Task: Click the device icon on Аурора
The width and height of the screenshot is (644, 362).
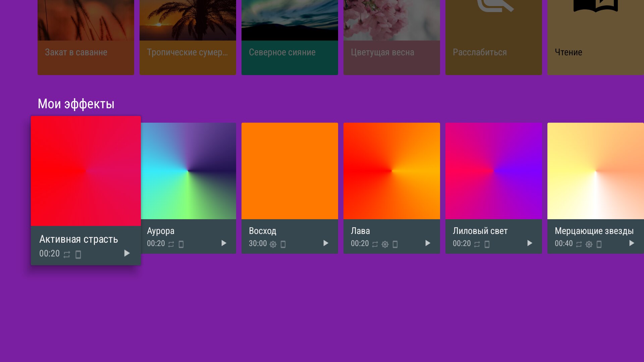Action: coord(181,244)
